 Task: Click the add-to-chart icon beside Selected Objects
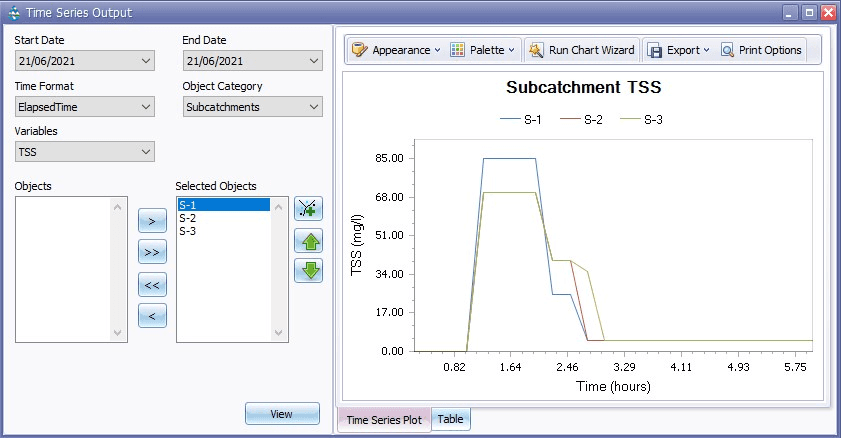pos(308,209)
